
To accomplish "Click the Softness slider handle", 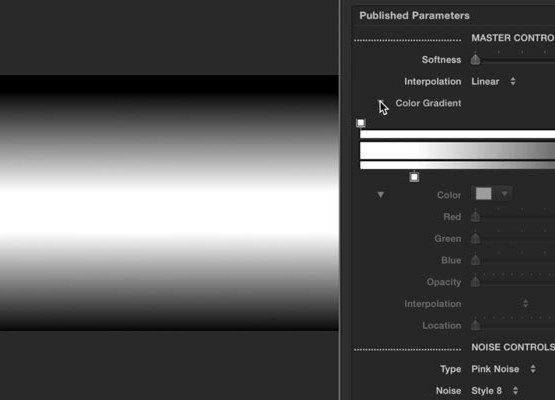I will point(475,59).
